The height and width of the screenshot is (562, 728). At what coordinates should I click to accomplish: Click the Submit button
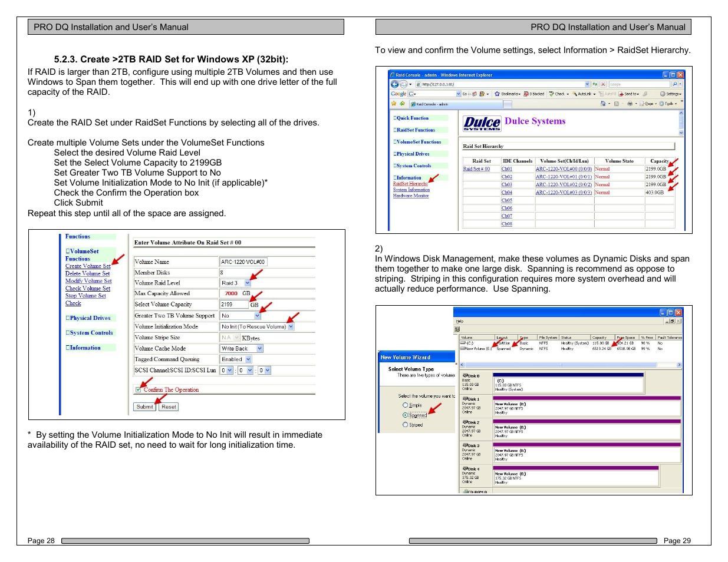point(144,407)
